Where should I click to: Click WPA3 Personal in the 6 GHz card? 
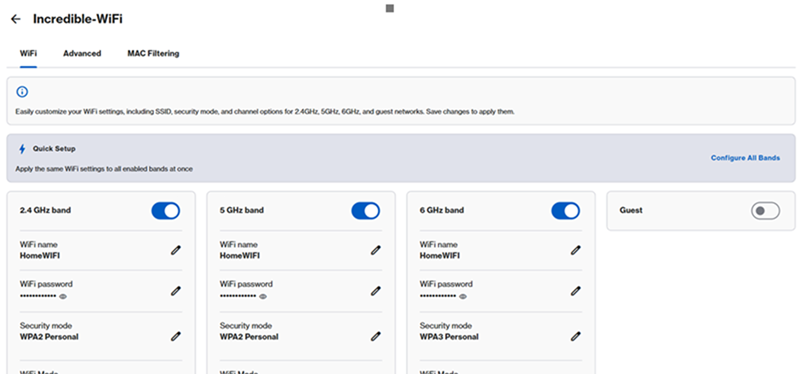pyautogui.click(x=449, y=337)
